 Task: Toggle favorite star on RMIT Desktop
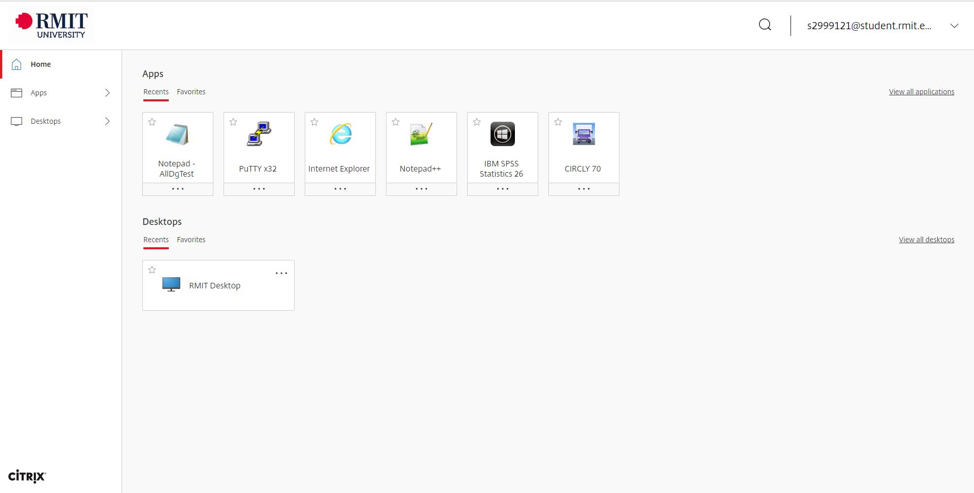tap(152, 270)
